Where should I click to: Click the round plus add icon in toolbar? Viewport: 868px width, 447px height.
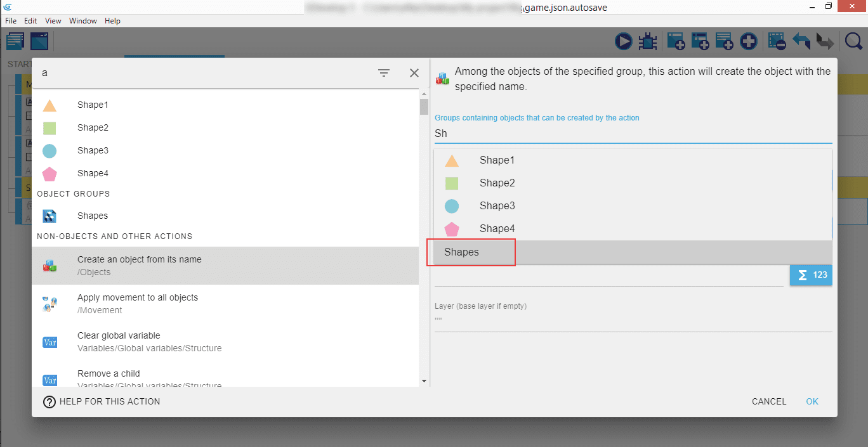coord(749,42)
